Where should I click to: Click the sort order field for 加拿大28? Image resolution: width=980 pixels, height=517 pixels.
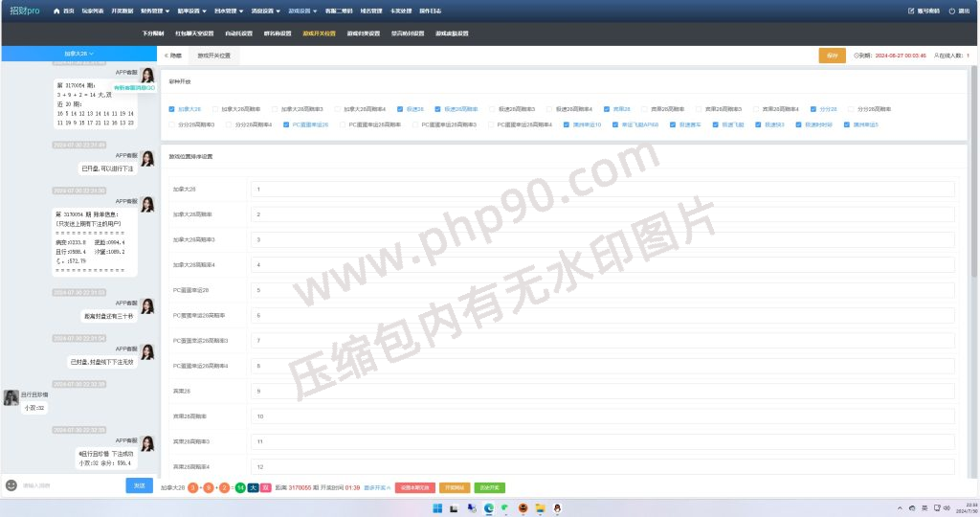[603, 189]
